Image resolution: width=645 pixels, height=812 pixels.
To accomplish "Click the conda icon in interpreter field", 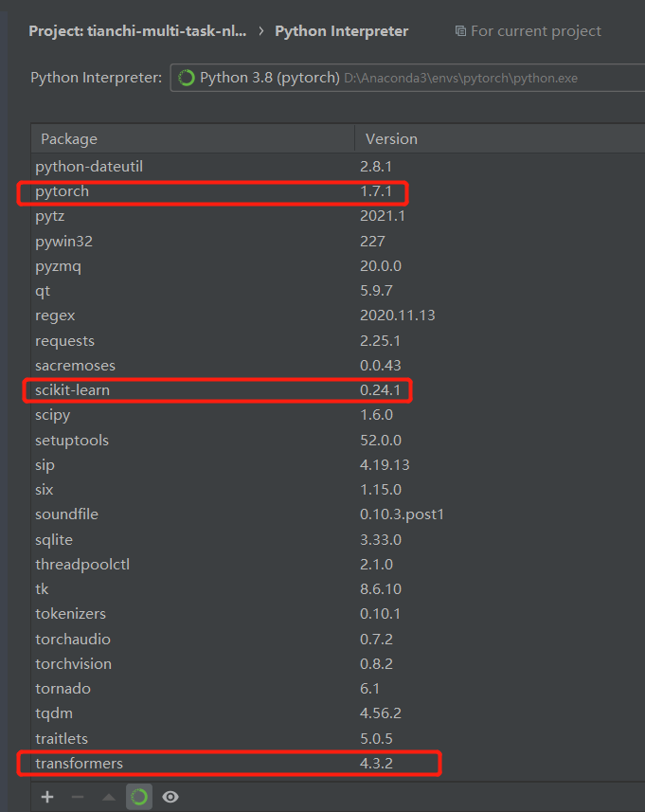I will point(187,78).
